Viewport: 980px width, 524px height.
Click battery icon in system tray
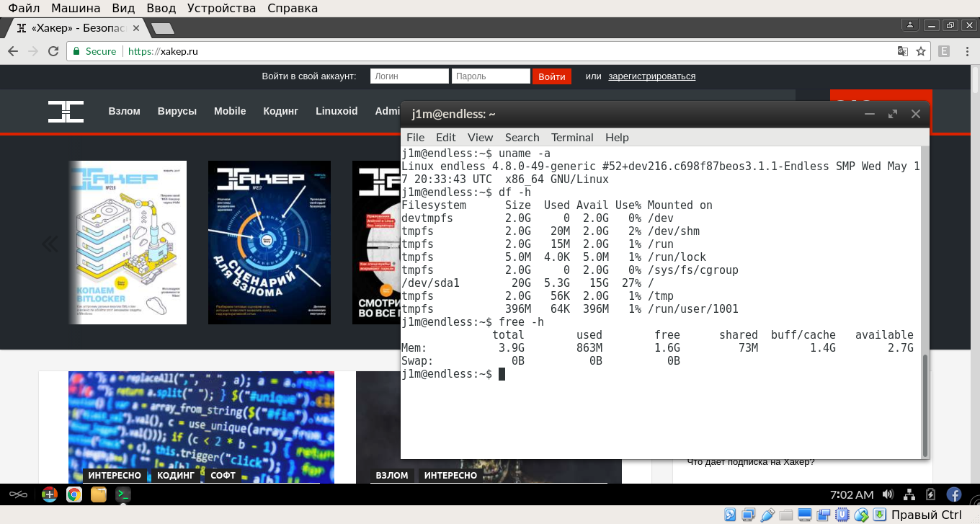(x=930, y=494)
